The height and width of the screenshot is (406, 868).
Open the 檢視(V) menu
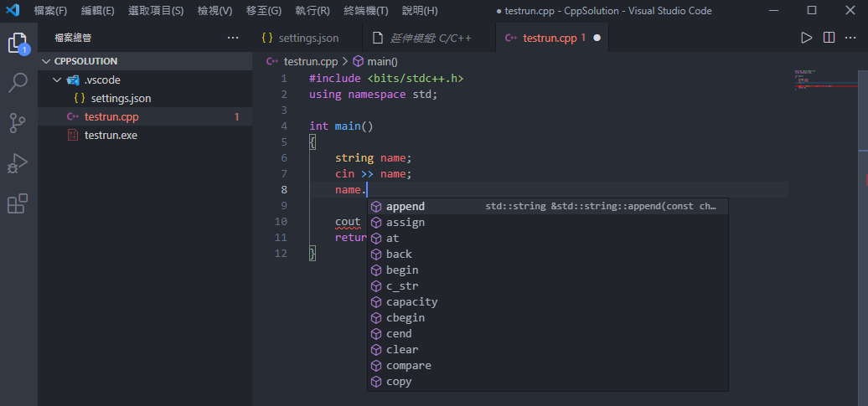[214, 11]
